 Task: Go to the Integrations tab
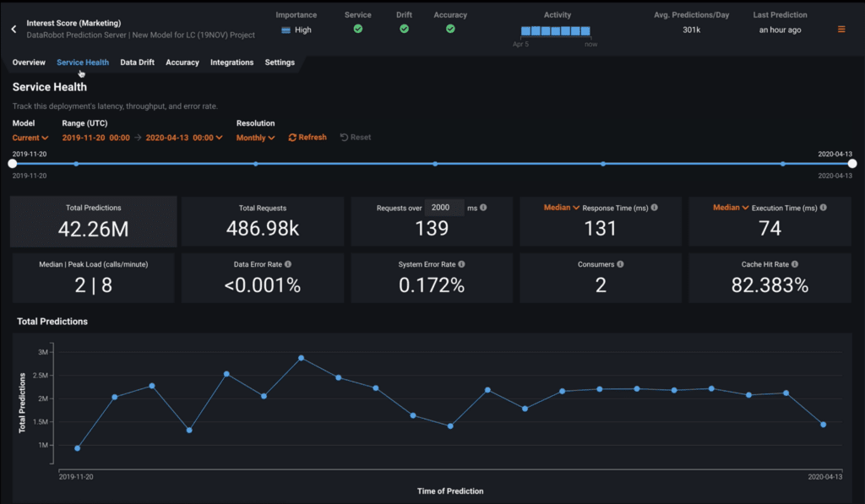click(x=231, y=62)
